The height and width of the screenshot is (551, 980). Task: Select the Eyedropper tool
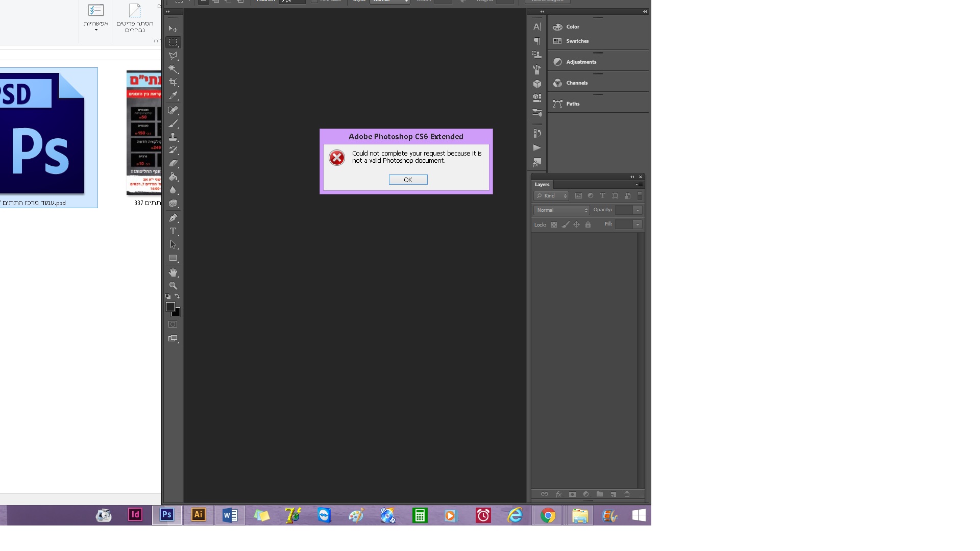pos(173,95)
